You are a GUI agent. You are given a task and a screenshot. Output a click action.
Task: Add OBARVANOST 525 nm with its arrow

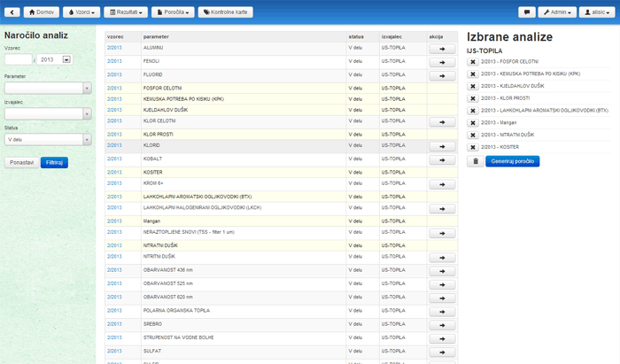point(442,285)
